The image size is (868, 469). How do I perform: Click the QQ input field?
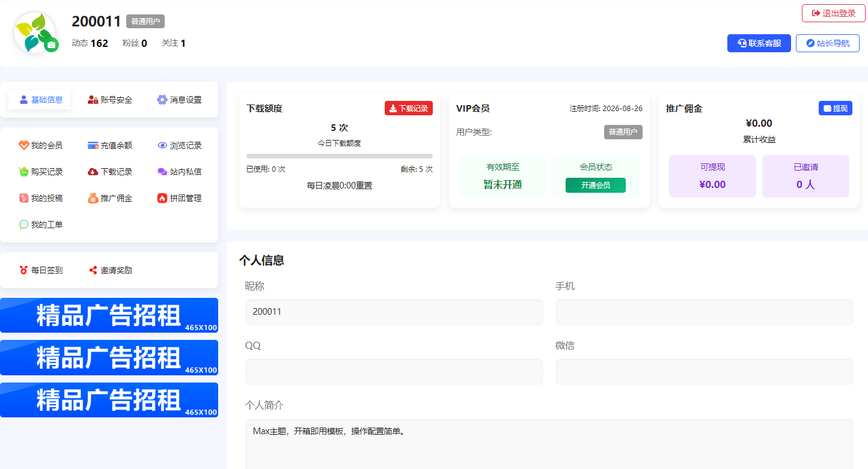pos(394,372)
